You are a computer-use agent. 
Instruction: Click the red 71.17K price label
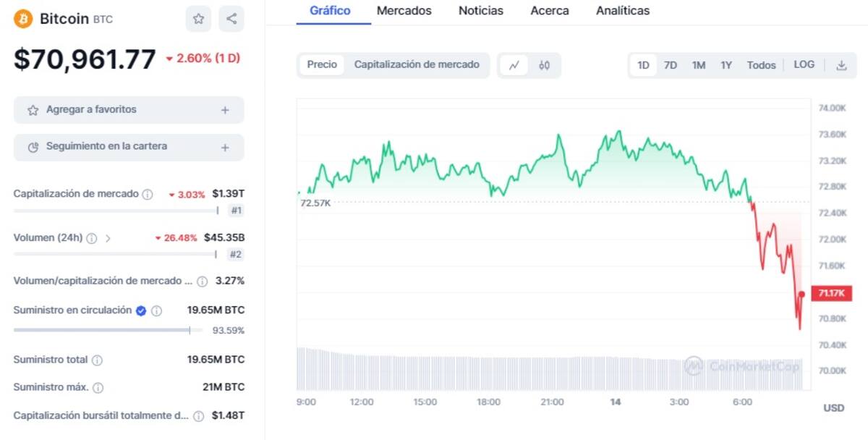831,293
